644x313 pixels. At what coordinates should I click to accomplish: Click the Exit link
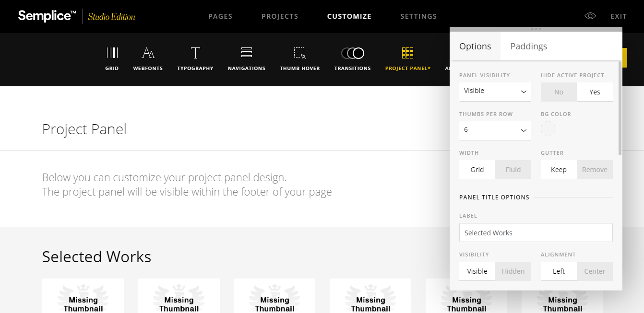tap(618, 16)
